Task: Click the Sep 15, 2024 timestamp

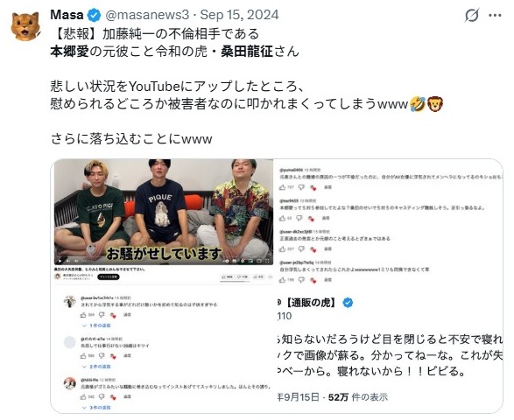Action: point(240,15)
